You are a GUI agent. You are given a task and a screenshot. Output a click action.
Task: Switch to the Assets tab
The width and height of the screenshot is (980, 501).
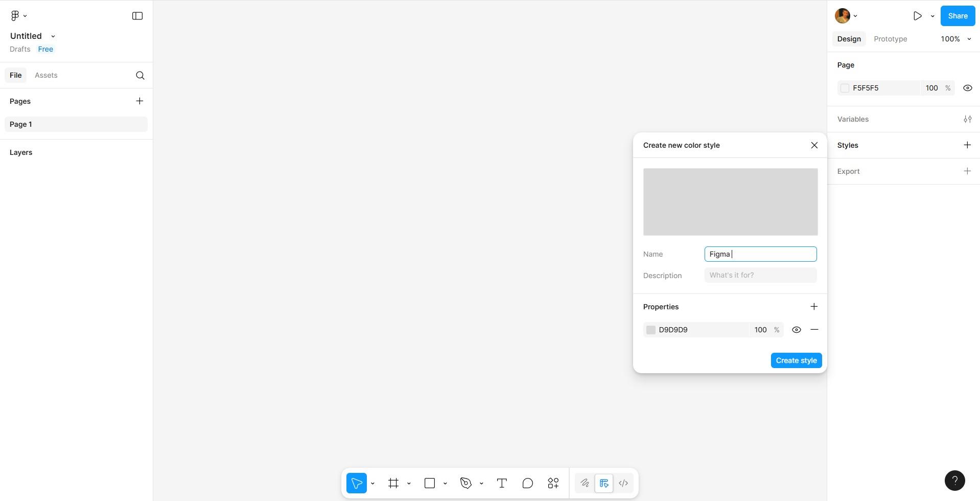point(46,75)
